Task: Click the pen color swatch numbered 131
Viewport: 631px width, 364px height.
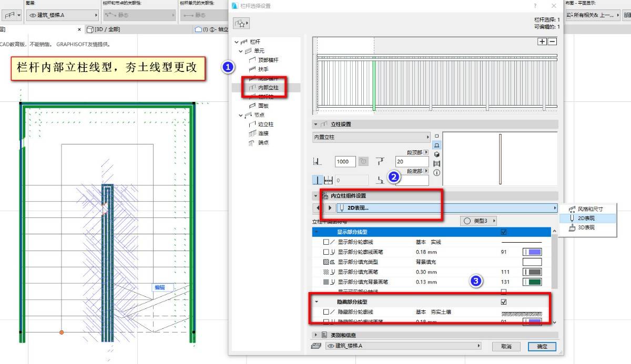Action: [x=532, y=282]
